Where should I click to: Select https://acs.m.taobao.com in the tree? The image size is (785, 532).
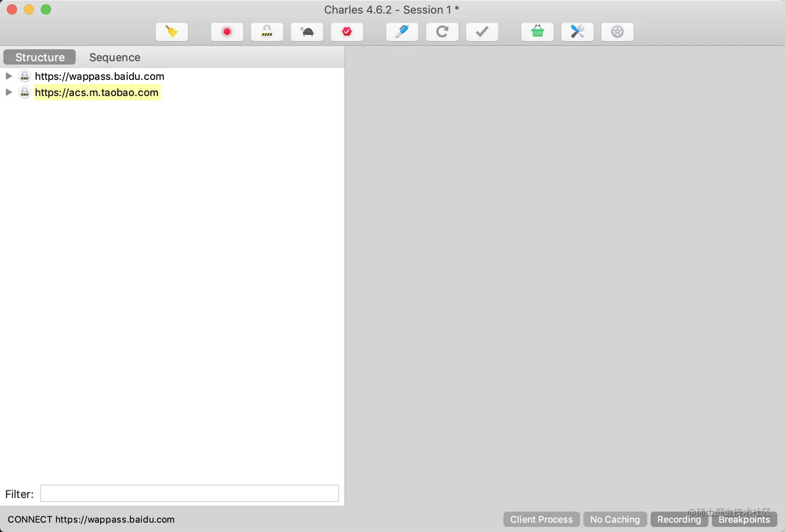(97, 92)
